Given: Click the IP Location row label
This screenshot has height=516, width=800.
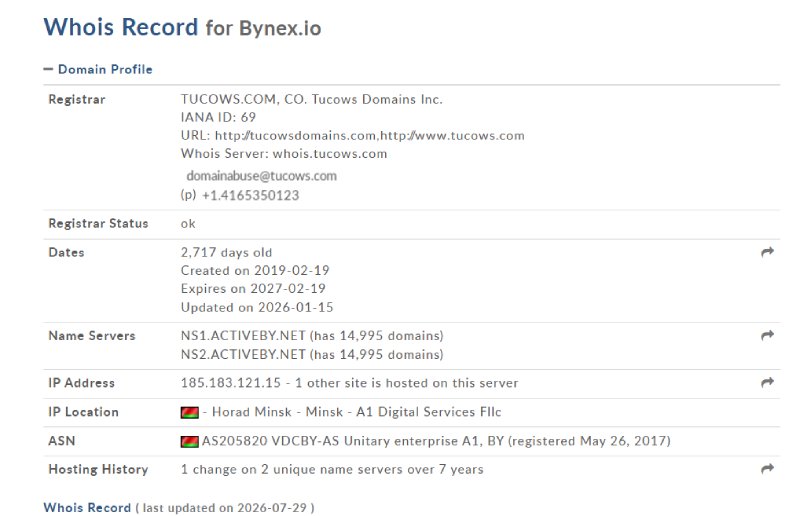Looking at the screenshot, I should click(83, 412).
